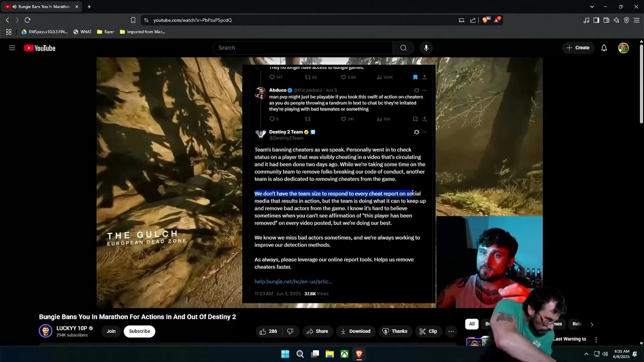Share the video

317,331
